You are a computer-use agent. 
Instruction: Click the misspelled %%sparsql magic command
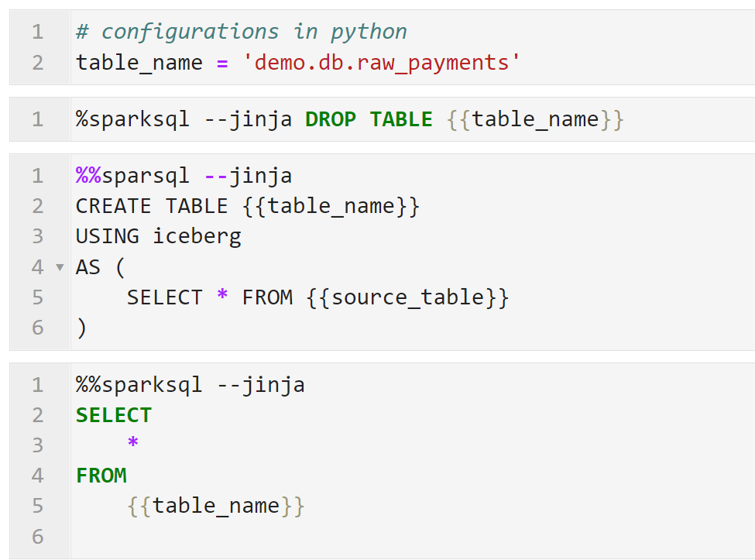click(x=132, y=176)
